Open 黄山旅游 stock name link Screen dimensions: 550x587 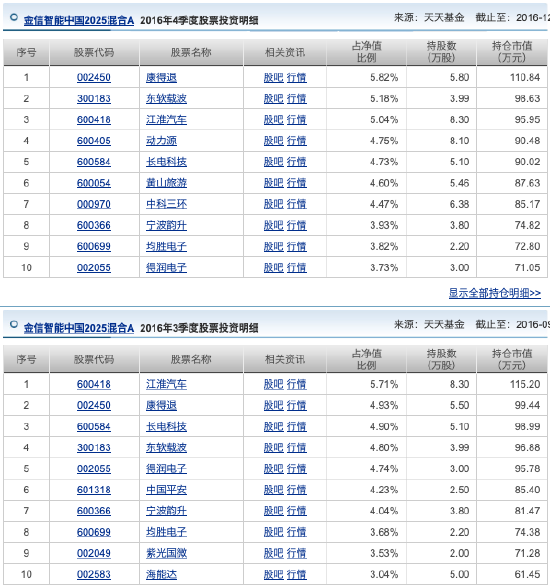click(x=166, y=183)
